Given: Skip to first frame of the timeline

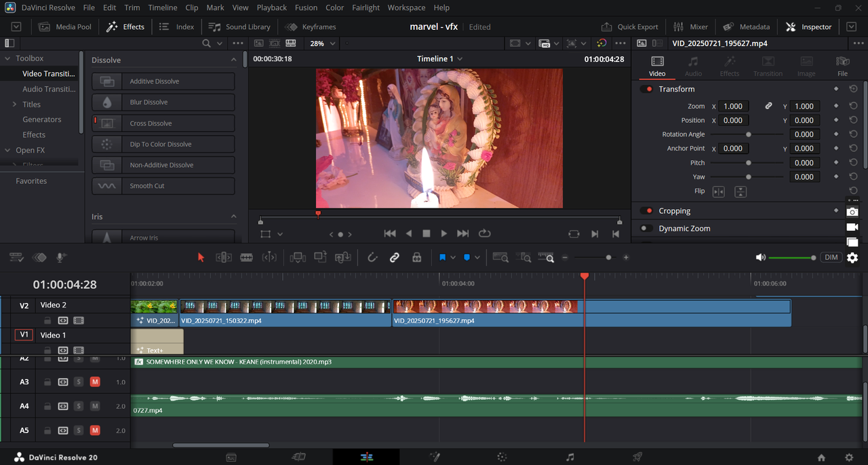Looking at the screenshot, I should [390, 234].
